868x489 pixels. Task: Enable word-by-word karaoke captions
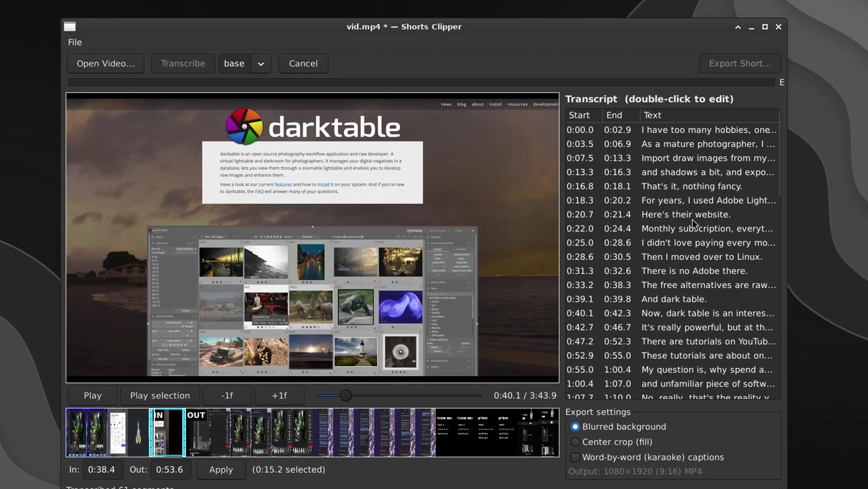647,457
